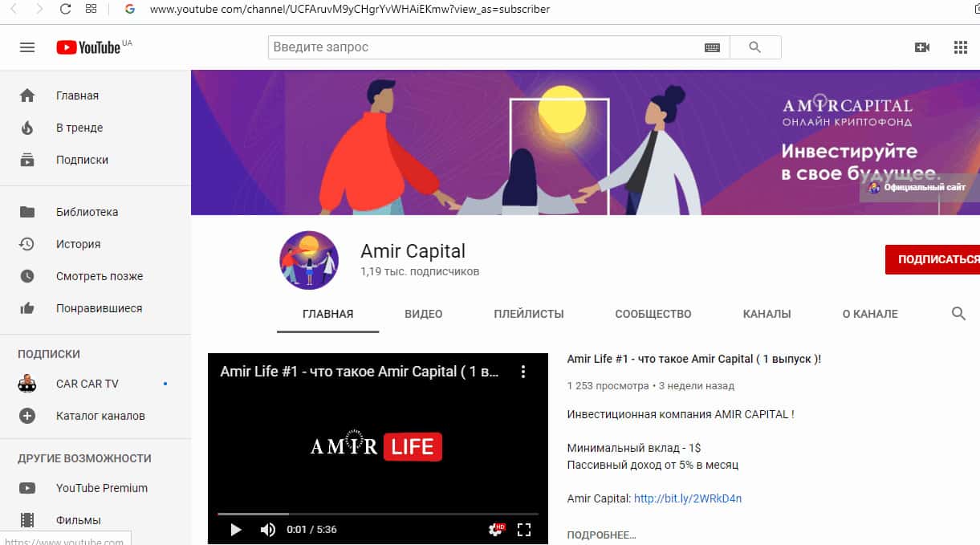Open Смотреть позже list
Screen dimensions: 980x545
pos(96,276)
